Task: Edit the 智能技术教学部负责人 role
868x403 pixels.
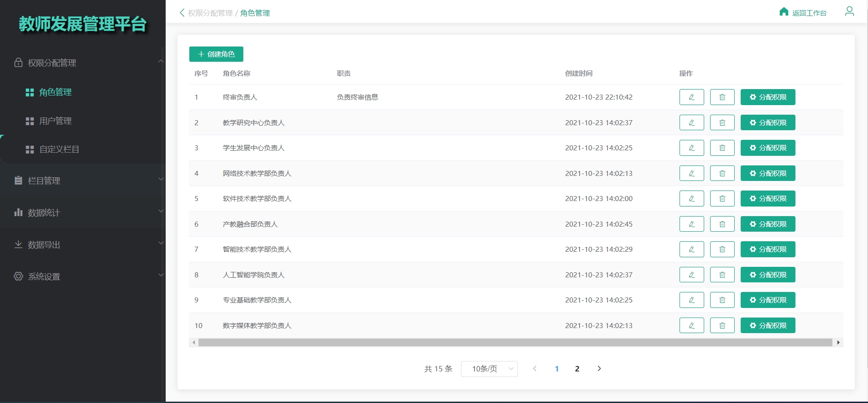Action: [691, 249]
